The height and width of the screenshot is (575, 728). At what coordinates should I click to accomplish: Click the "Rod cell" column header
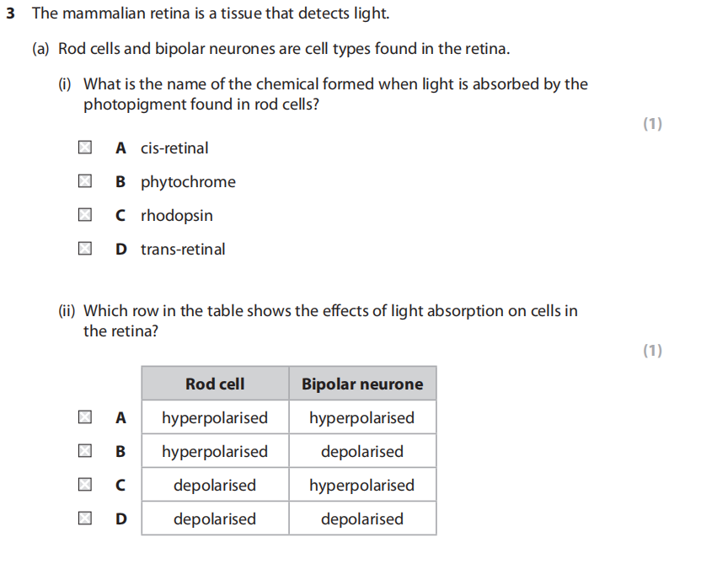[215, 384]
